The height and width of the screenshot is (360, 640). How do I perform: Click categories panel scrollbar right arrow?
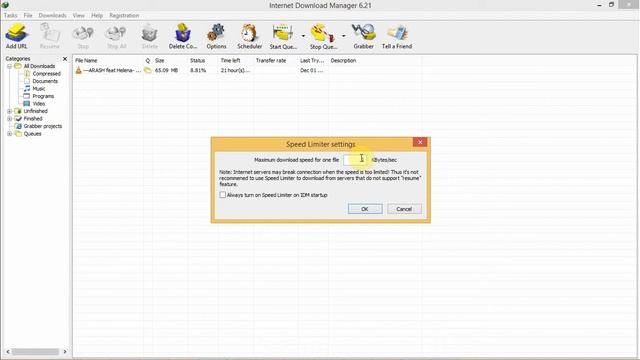point(65,351)
